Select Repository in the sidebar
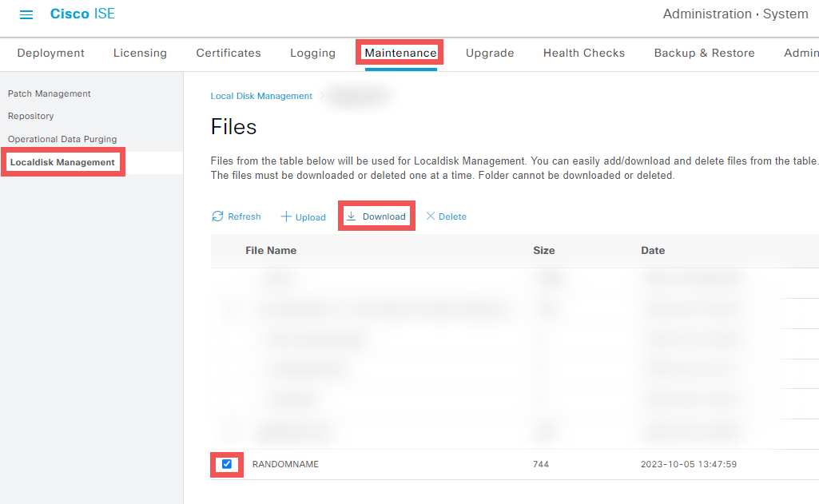This screenshot has height=504, width=819. [31, 116]
